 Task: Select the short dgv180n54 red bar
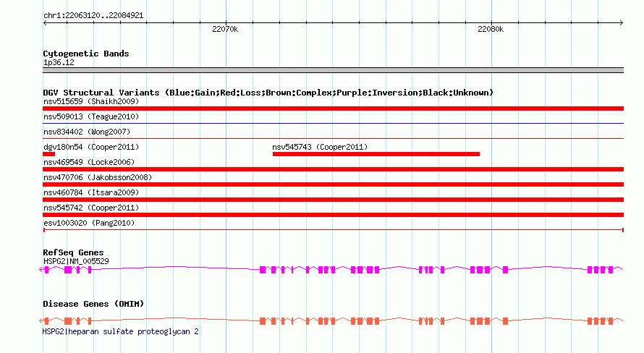click(49, 154)
